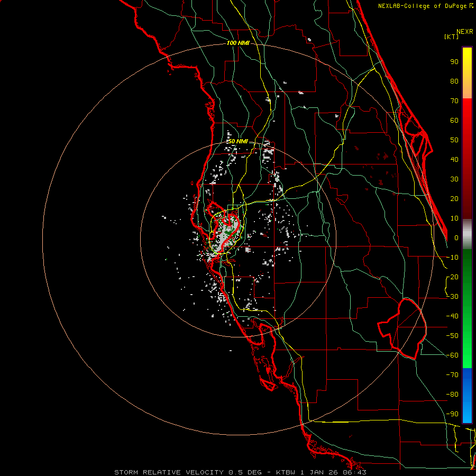Click the positive 40 value on velocity scale
The height and width of the screenshot is (476, 476).
coord(454,159)
